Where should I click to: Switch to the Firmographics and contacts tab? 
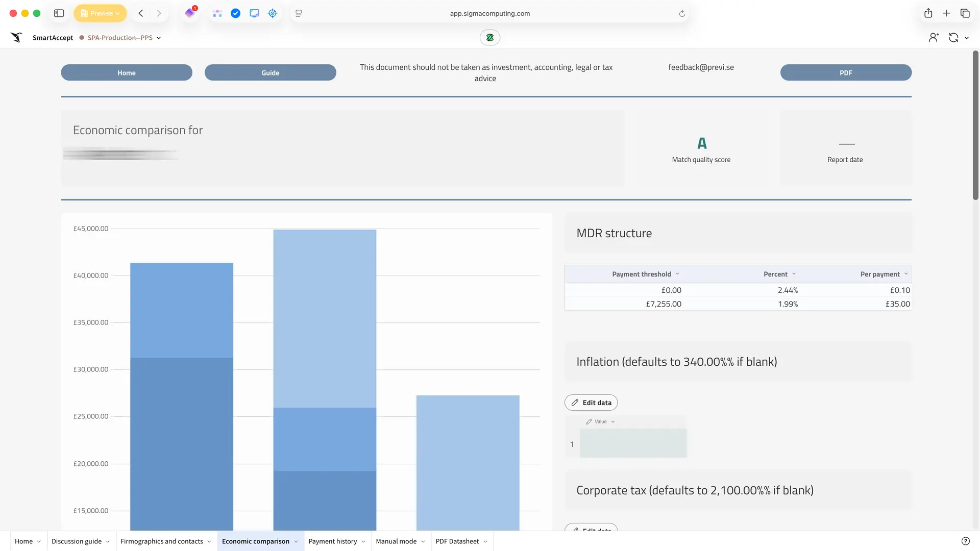pyautogui.click(x=161, y=541)
